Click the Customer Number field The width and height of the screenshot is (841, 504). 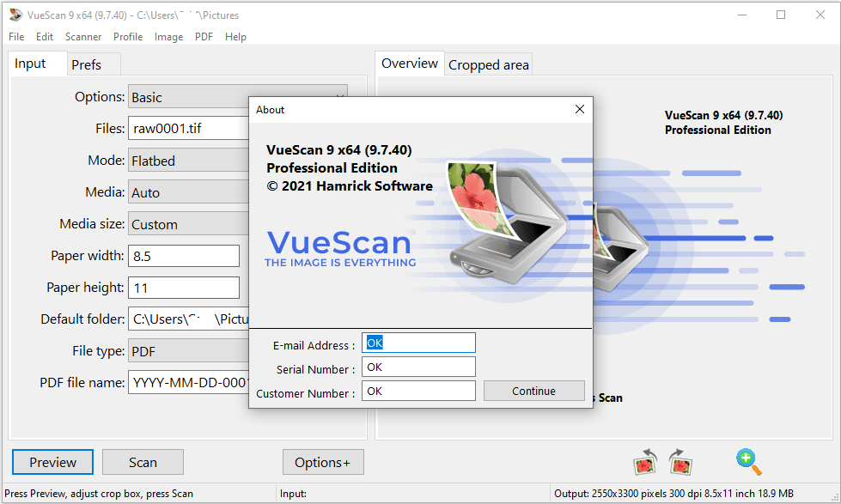[418, 391]
